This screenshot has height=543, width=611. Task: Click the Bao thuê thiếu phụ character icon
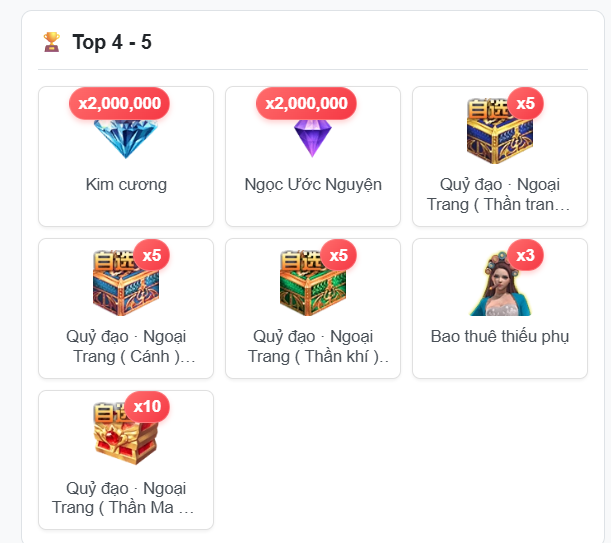(500, 284)
